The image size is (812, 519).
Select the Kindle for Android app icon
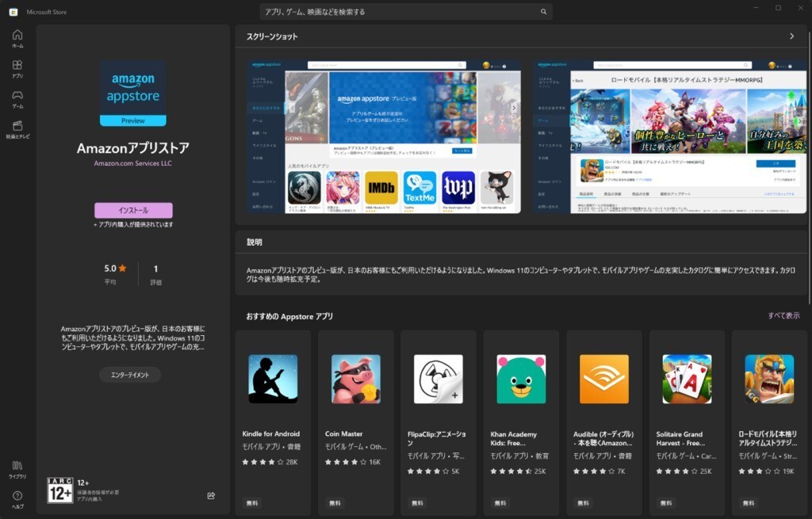coord(272,380)
